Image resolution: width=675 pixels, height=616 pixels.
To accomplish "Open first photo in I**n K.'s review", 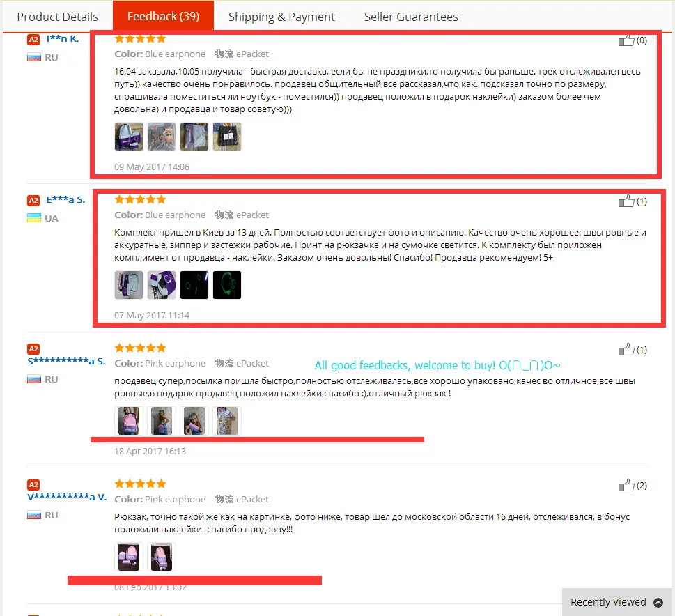I will [x=129, y=137].
